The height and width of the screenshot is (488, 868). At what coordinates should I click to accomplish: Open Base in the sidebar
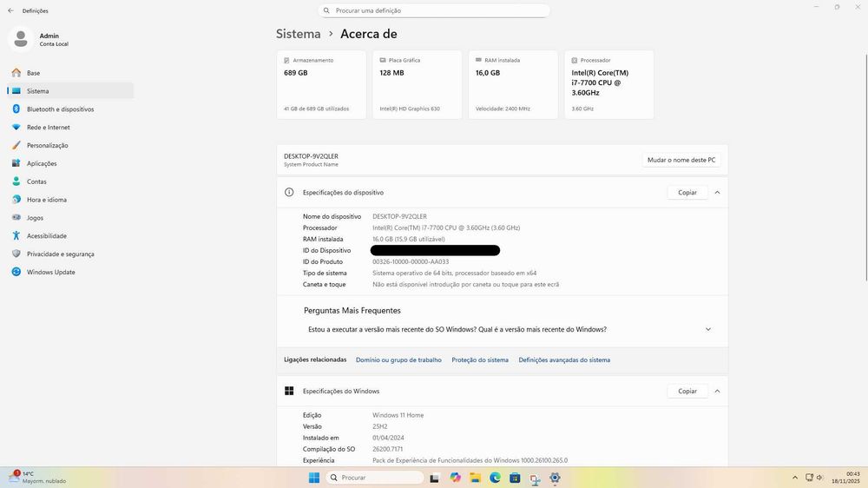pyautogui.click(x=70, y=73)
